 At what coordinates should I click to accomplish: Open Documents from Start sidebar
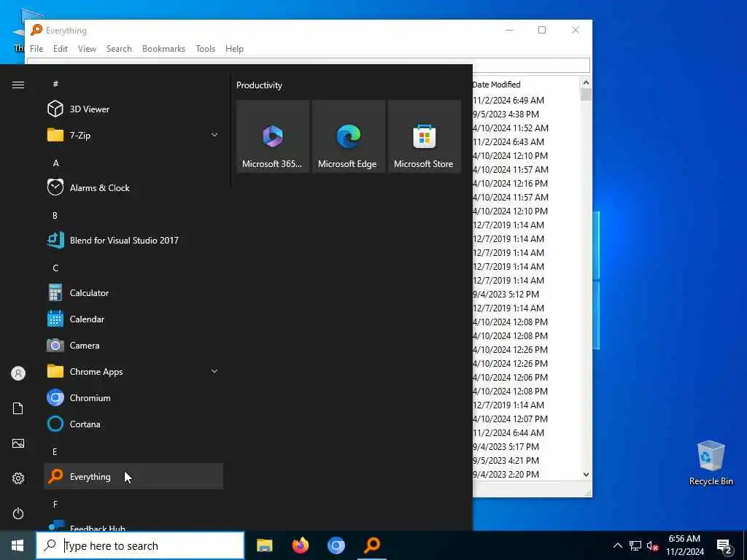click(x=18, y=408)
